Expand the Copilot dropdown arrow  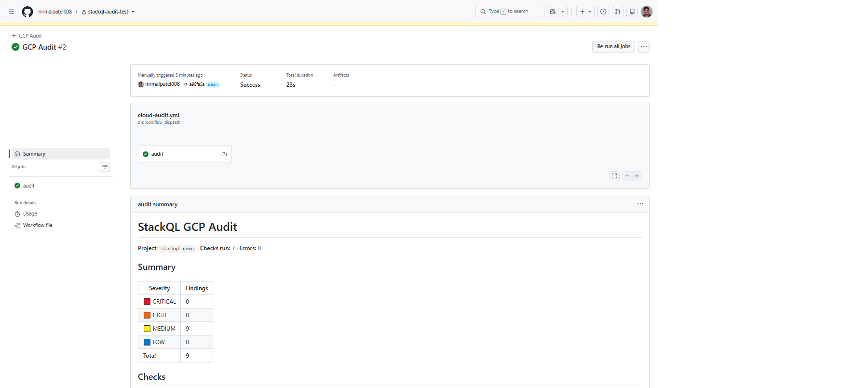pyautogui.click(x=563, y=12)
